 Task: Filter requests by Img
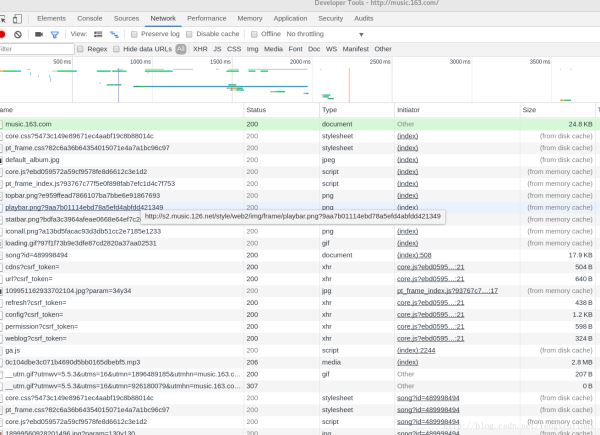click(x=252, y=49)
